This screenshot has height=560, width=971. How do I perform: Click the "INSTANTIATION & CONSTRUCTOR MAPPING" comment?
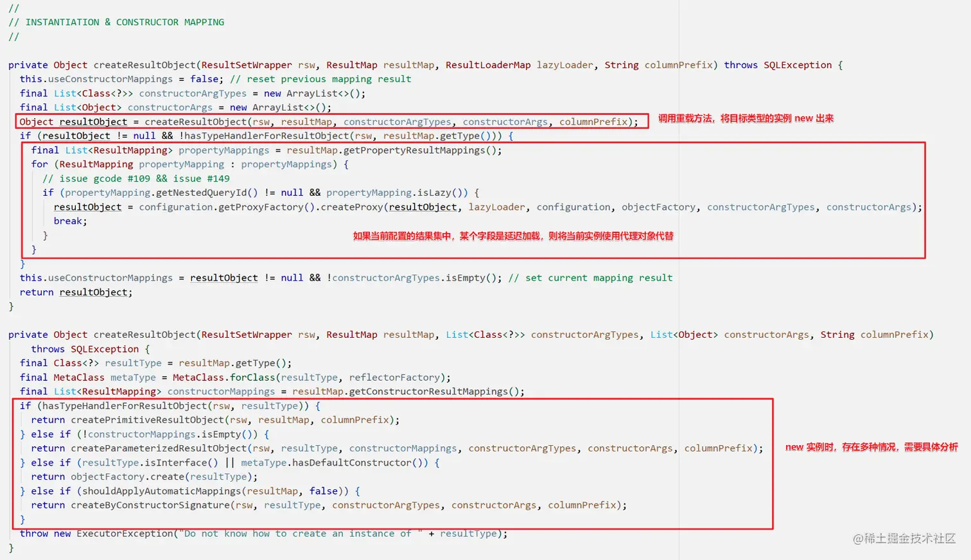[125, 22]
